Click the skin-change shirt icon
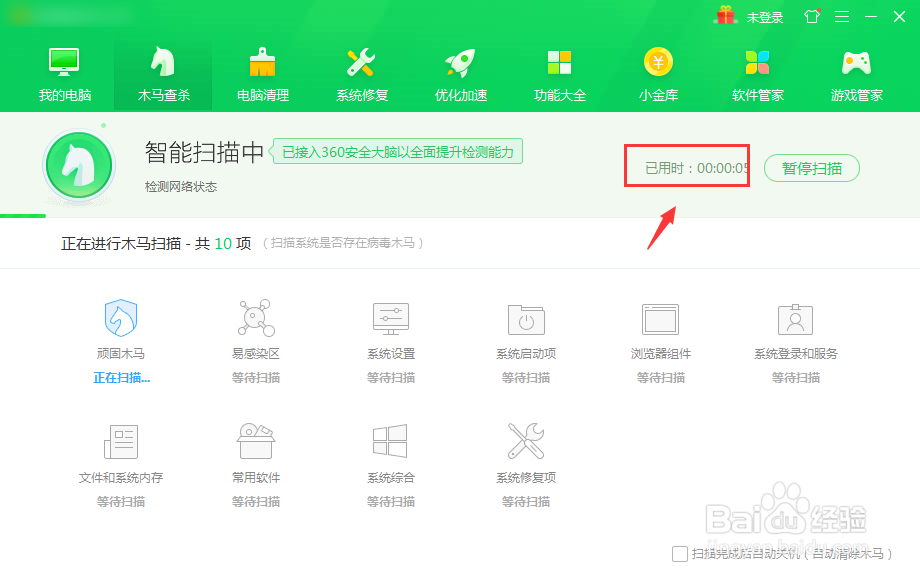This screenshot has width=920, height=580. [812, 15]
